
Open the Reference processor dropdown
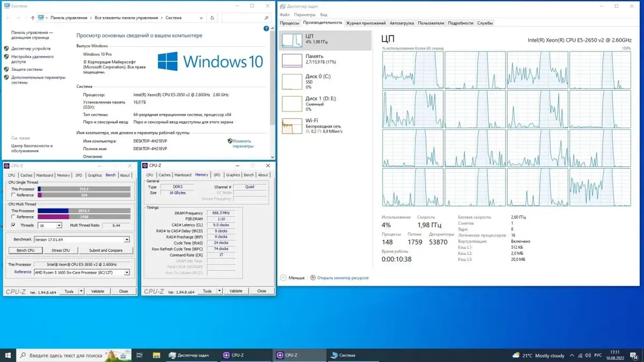(x=127, y=272)
